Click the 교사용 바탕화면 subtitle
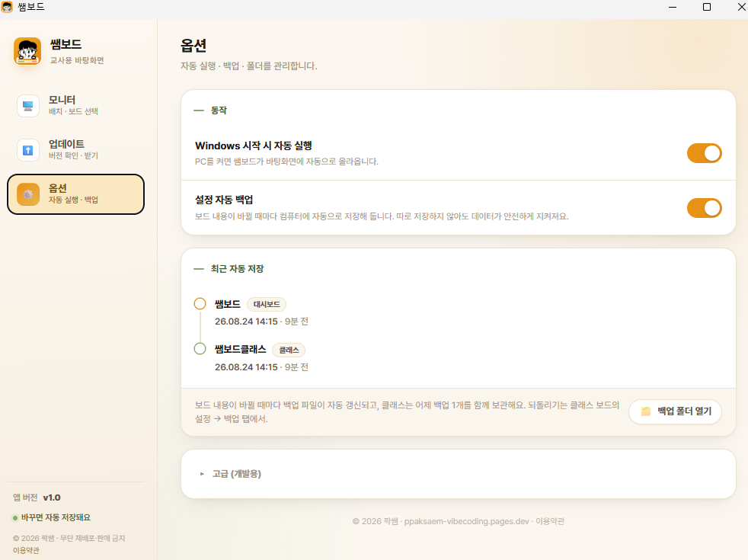Screen dimensions: 748x560 click(77, 60)
